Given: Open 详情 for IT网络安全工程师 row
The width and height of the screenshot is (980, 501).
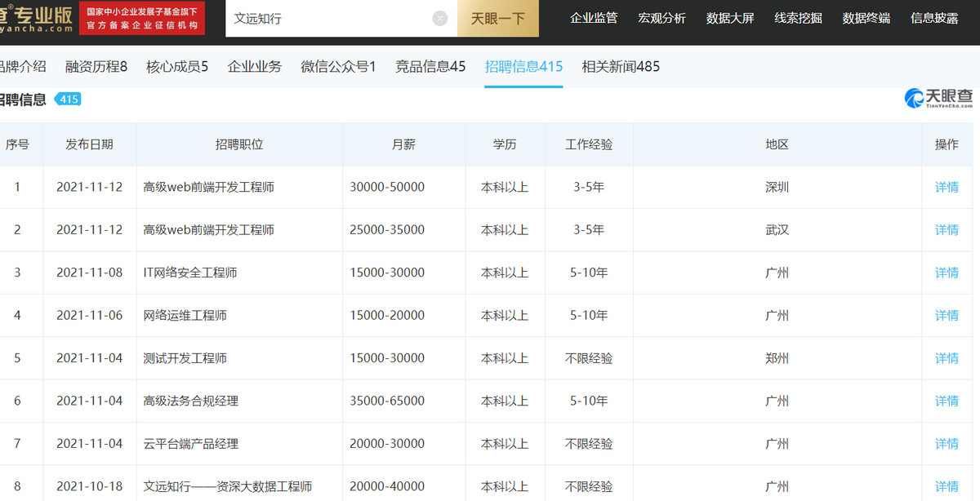Looking at the screenshot, I should [947, 273].
